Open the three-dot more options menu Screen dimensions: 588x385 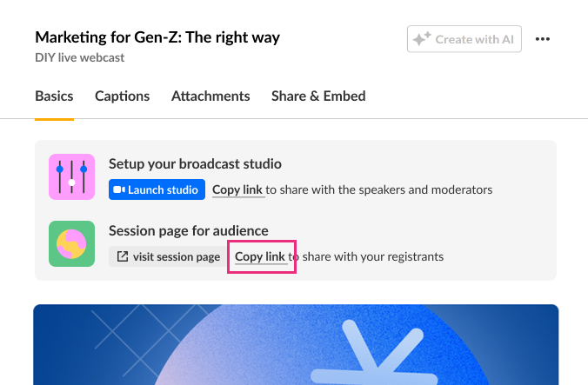(x=543, y=39)
